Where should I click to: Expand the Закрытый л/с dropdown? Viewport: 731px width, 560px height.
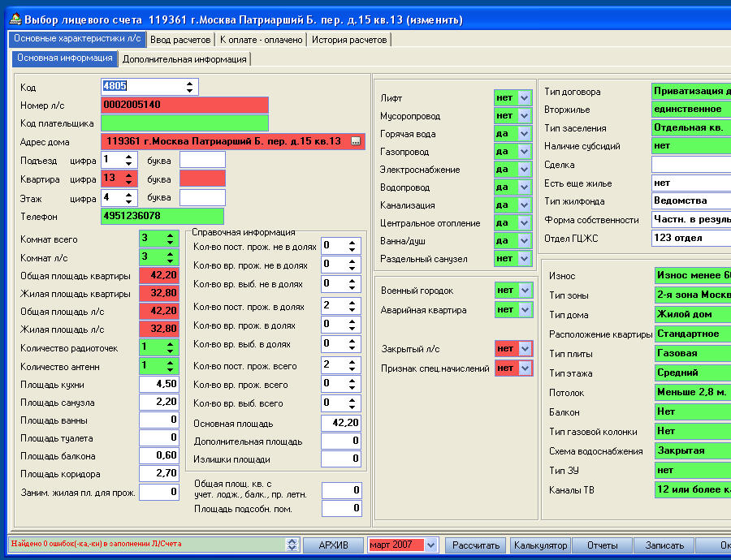(x=526, y=348)
